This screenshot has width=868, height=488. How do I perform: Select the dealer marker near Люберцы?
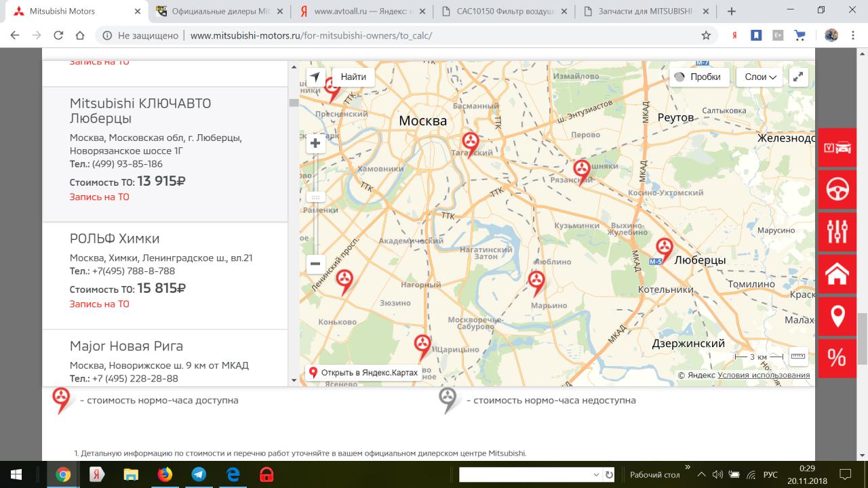click(x=664, y=248)
